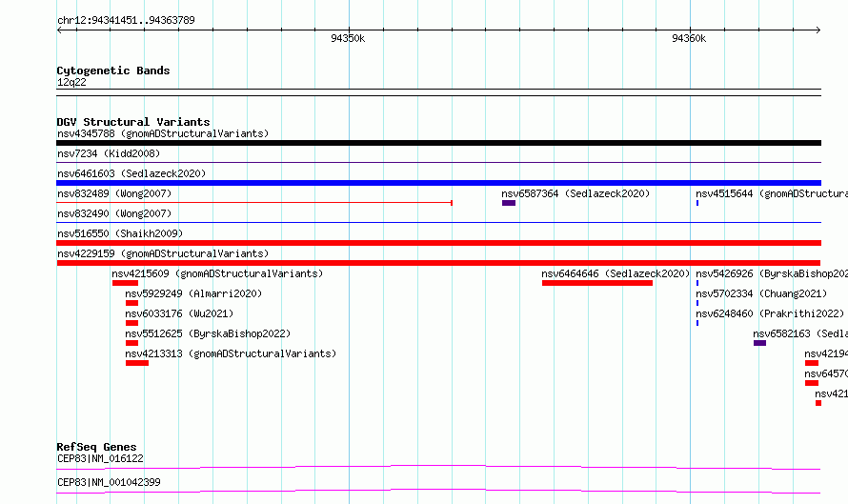The height and width of the screenshot is (504, 848).
Task: Open variant nsv6587364 (Sedlazeck2020) label
Action: (x=575, y=193)
